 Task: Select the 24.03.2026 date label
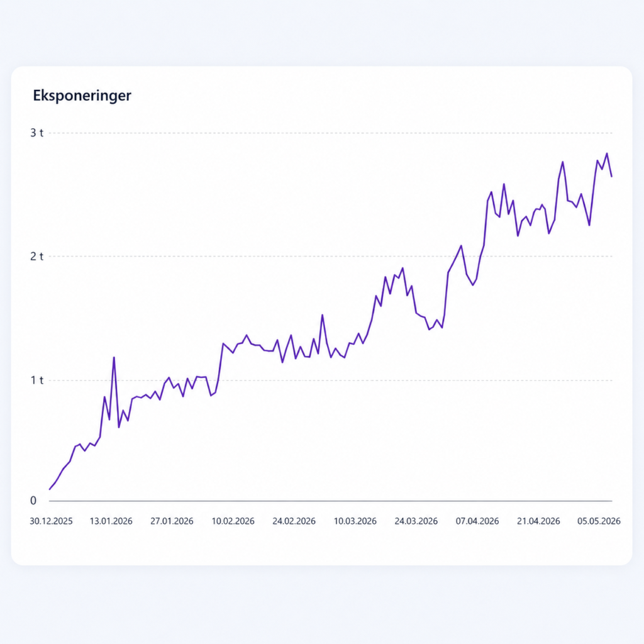(416, 521)
